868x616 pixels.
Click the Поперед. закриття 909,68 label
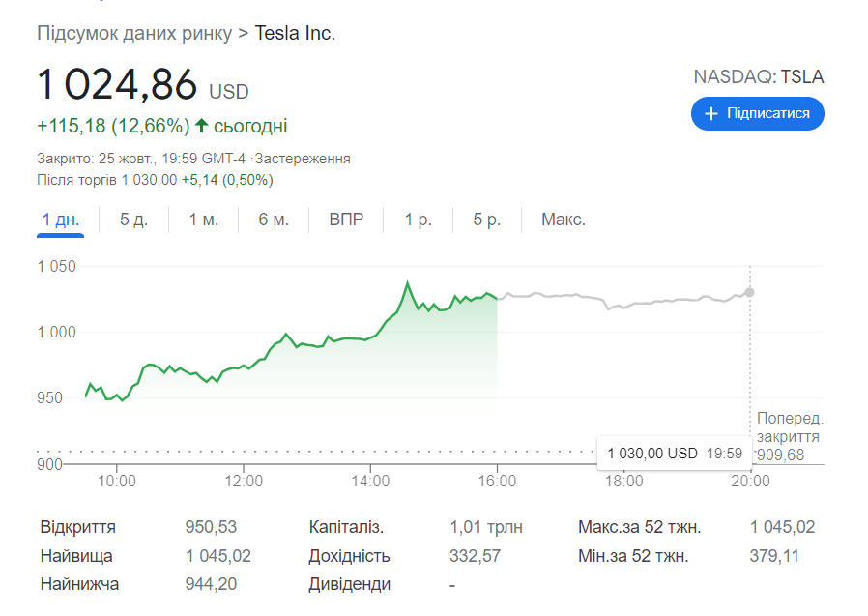[788, 436]
